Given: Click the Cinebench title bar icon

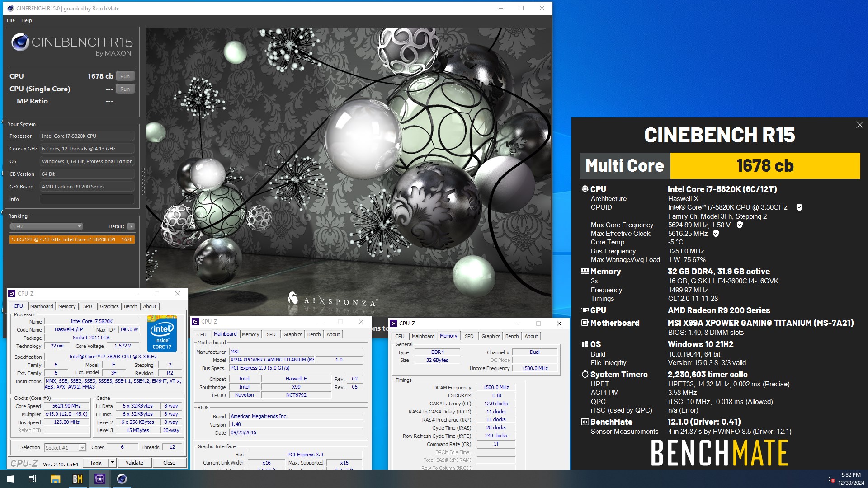Looking at the screenshot, I should [x=10, y=8].
